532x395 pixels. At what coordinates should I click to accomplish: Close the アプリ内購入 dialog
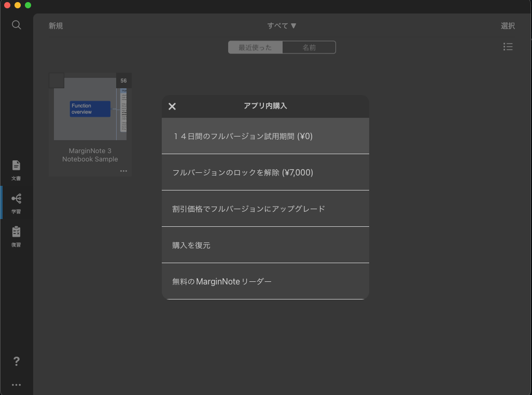(x=172, y=106)
